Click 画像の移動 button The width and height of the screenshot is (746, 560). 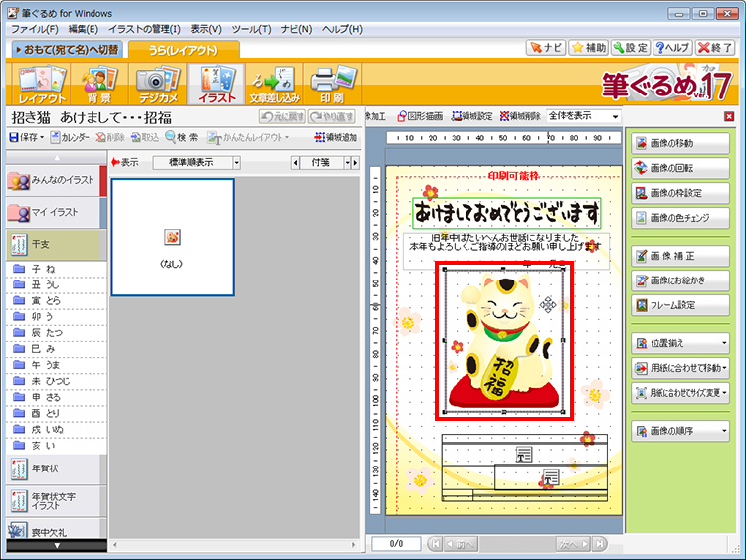[680, 143]
